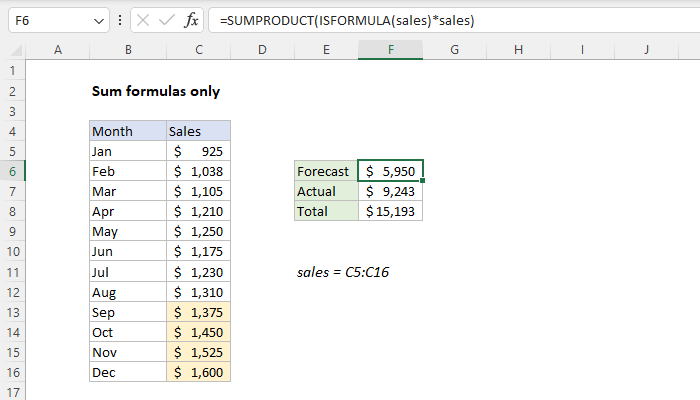
Task: Click the Select All corner triangle
Action: [x=16, y=50]
